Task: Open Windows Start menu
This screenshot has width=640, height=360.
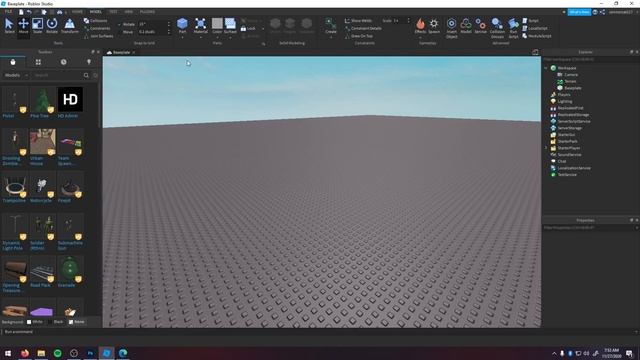Action: click(8, 353)
